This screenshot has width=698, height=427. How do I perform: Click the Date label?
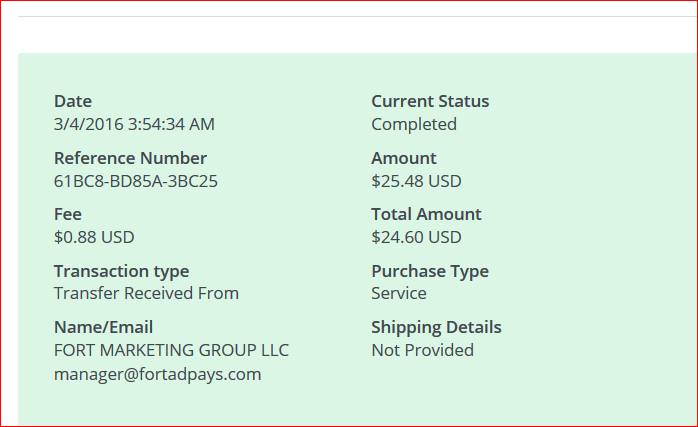[73, 101]
